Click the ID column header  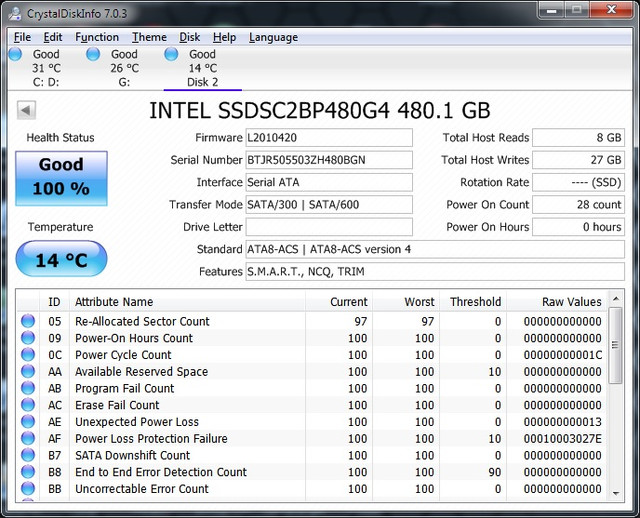tap(54, 302)
